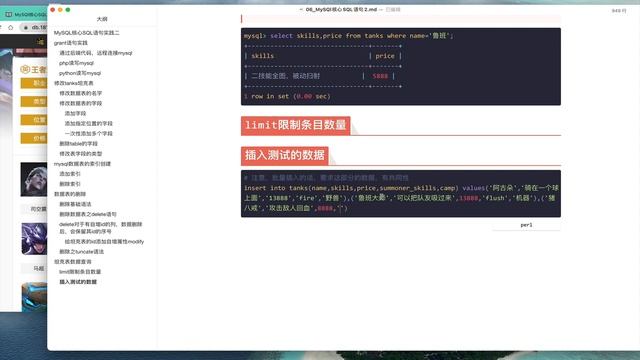This screenshot has width=640, height=360.
Task: Click the word count in top right
Action: click(x=619, y=11)
